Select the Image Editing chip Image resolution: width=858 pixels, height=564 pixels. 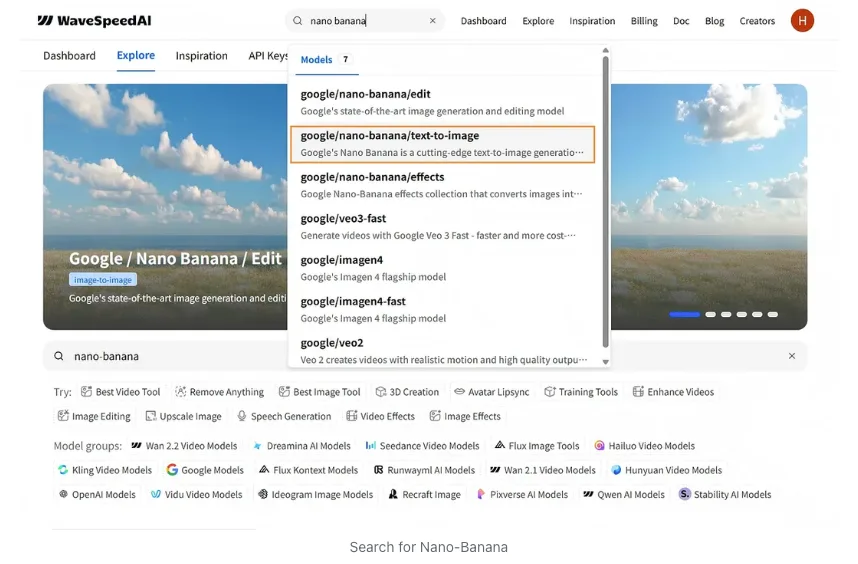[x=94, y=416]
